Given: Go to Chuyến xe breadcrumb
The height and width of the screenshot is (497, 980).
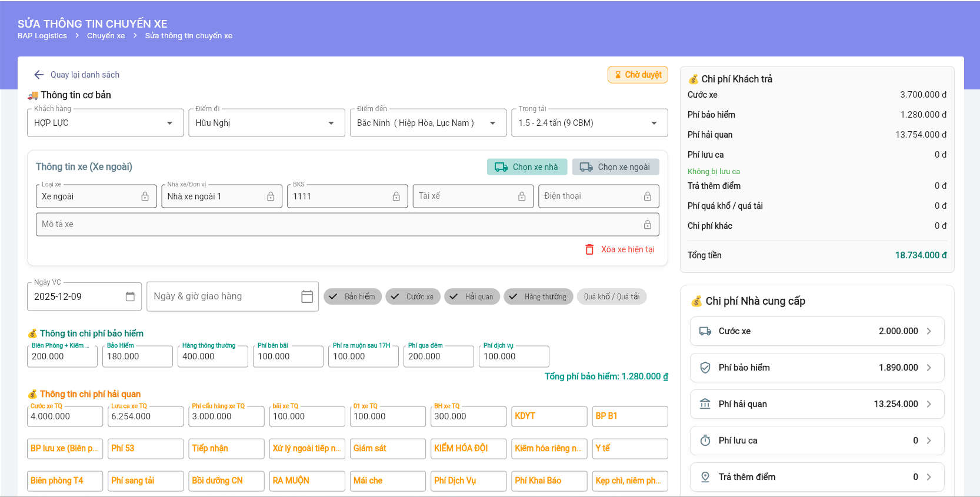Looking at the screenshot, I should 106,36.
